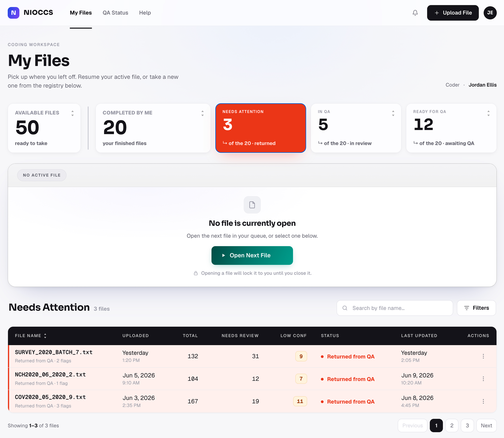Click 'Returned from QA · 3 flags' subtitle
The width and height of the screenshot is (504, 438).
[x=43, y=406]
